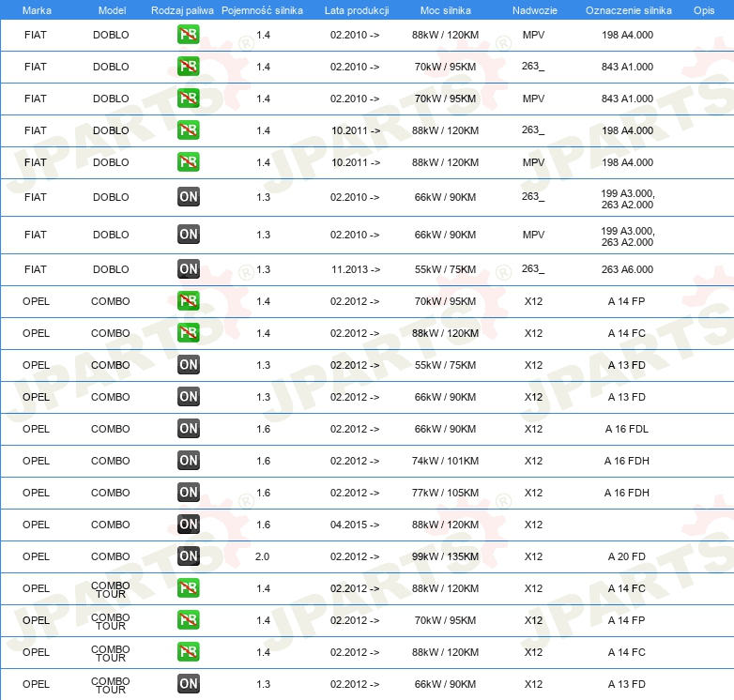Click diesel ON icon in Opel Combo 1.3 66kW/90KM row
The width and height of the screenshot is (734, 700).
[188, 396]
